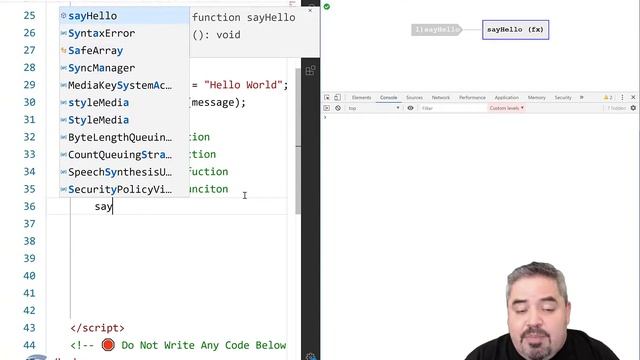
Task: Clear the console
Action: (338, 108)
